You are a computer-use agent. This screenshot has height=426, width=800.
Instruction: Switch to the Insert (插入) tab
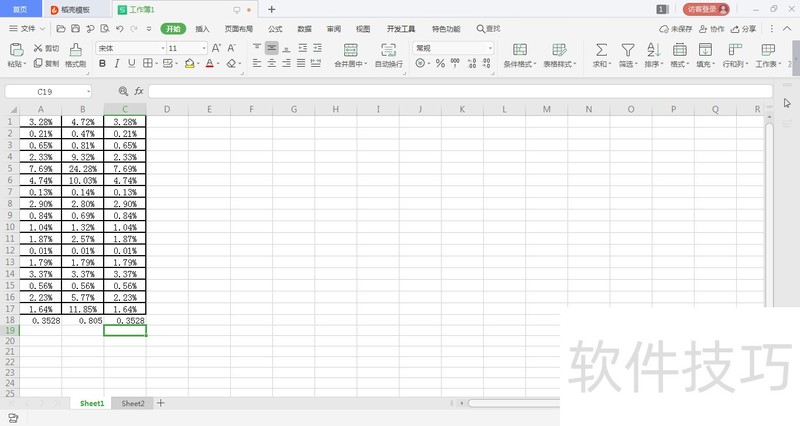(x=202, y=29)
